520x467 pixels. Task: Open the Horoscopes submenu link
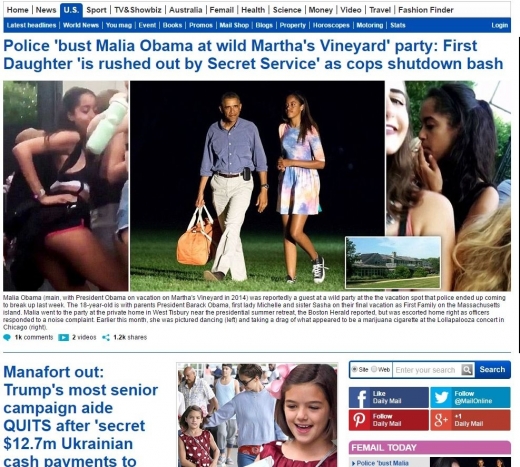coord(331,25)
